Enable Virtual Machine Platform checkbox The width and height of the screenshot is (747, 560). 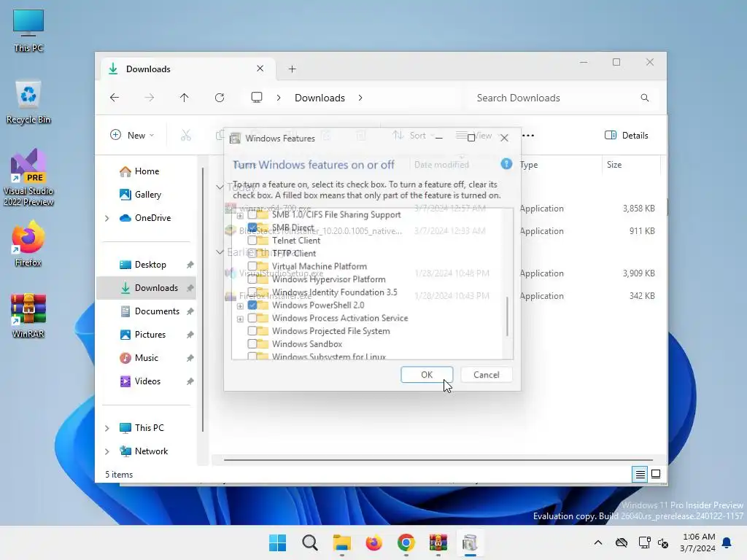point(252,266)
